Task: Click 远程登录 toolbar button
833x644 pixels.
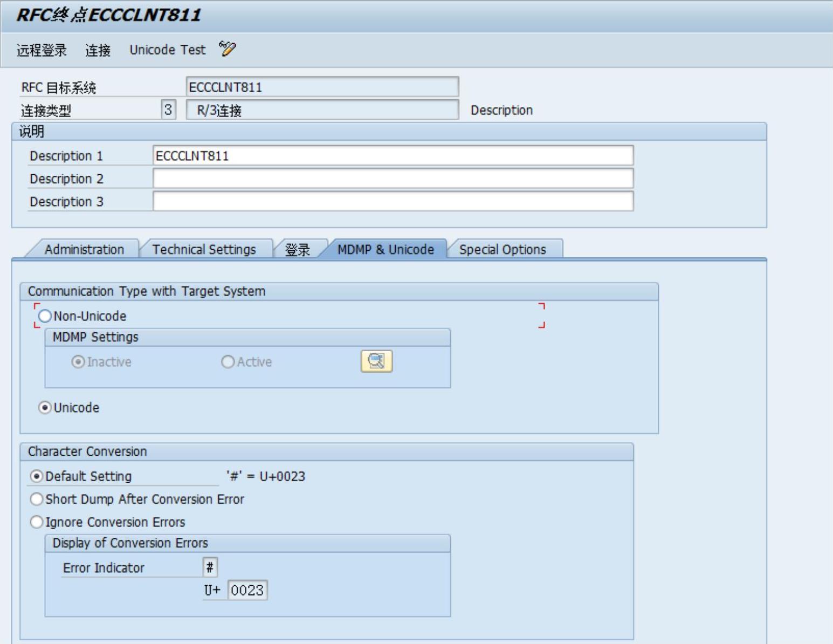Action: pyautogui.click(x=42, y=50)
